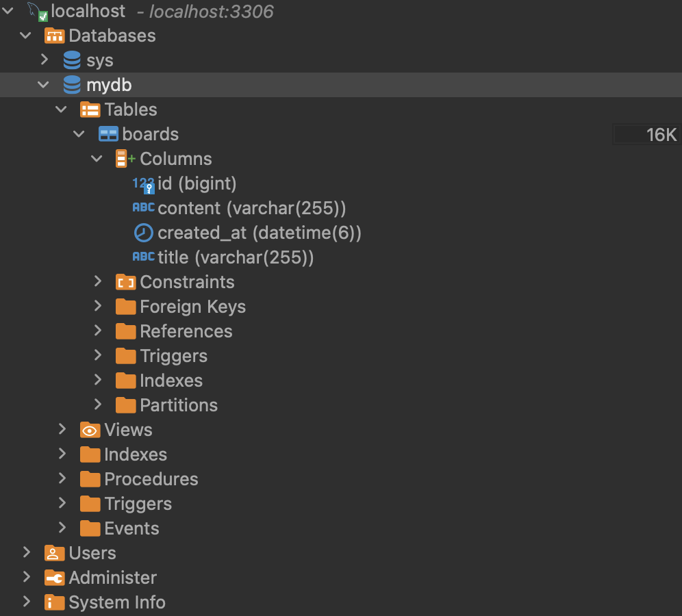The height and width of the screenshot is (616, 682).
Task: Click the ABC icon beside content column
Action: point(144,207)
